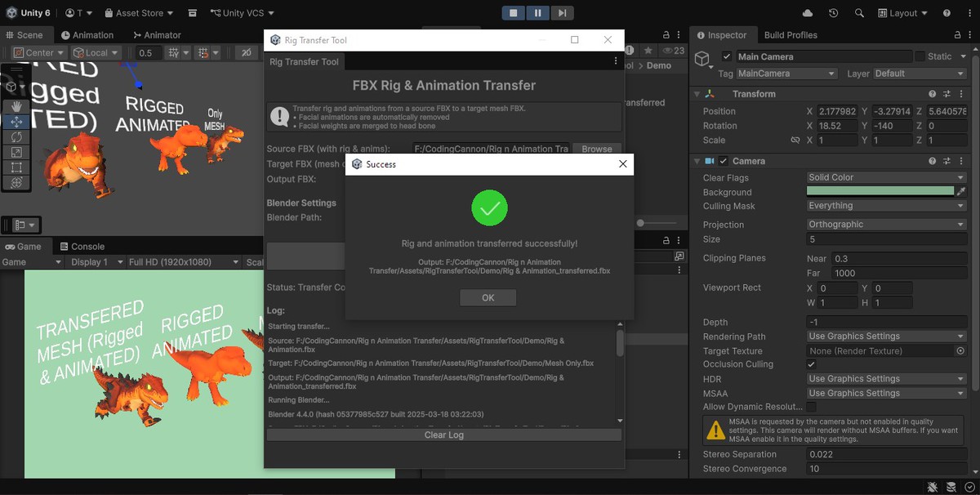Switch to the Animation tab
Viewport: 980px width, 495px height.
(x=87, y=35)
